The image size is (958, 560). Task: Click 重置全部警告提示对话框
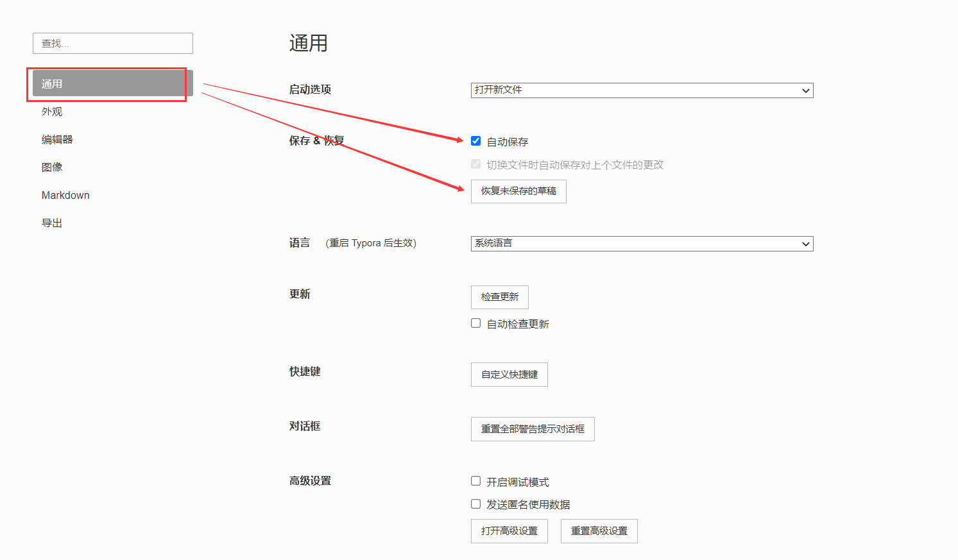point(532,428)
